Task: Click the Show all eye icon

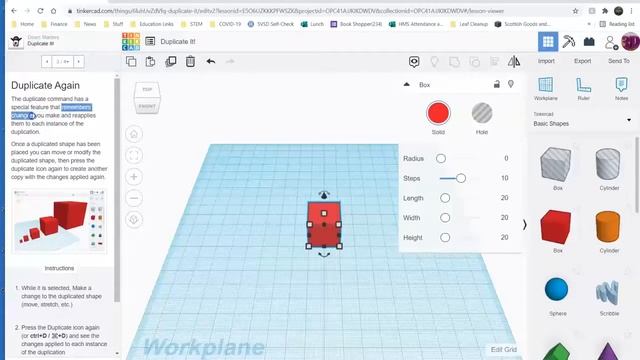Action: click(414, 62)
